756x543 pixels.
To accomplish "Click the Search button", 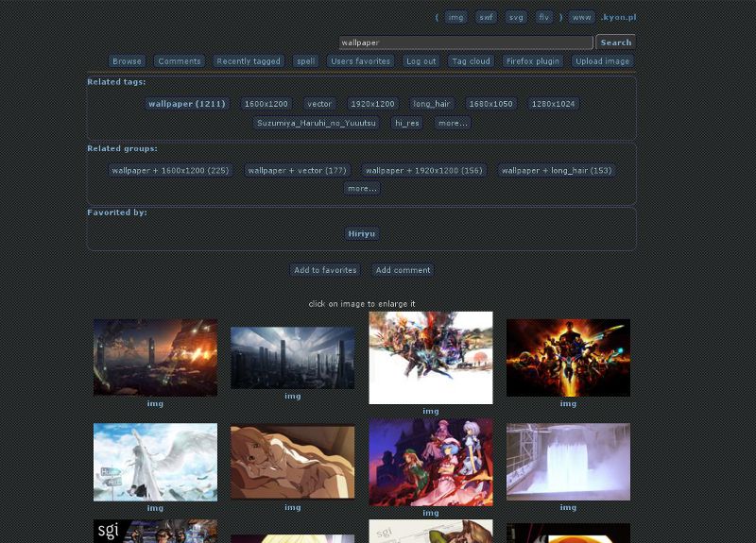I will [616, 42].
